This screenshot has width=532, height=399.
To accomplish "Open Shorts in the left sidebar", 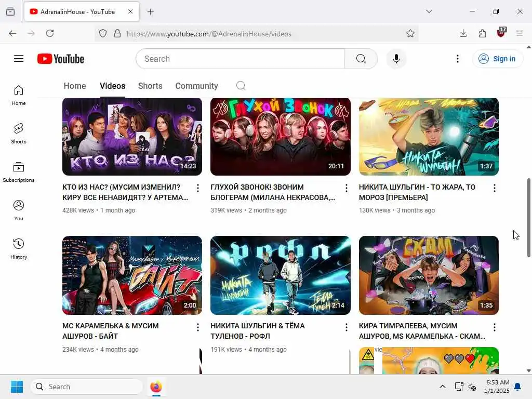I will tap(19, 134).
